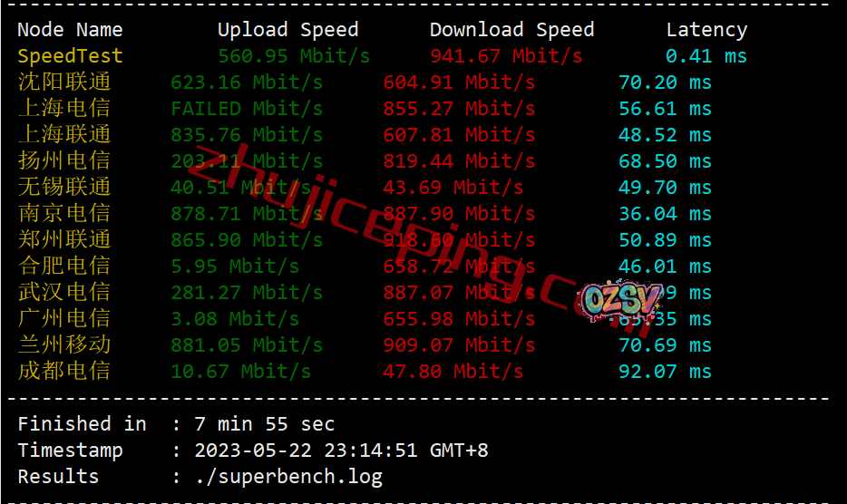Select the 沈阳联通 node row name
Image resolution: width=847 pixels, height=504 pixels.
64,82
